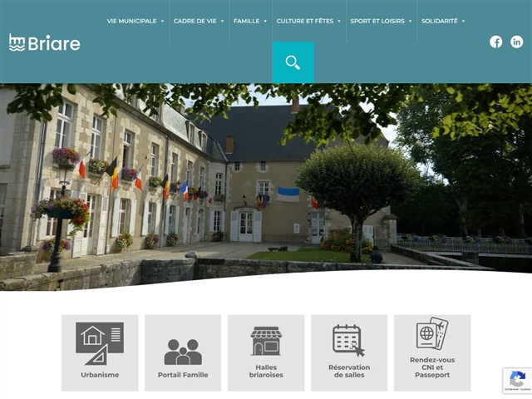The height and width of the screenshot is (399, 532).
Task: Follow the Réservation de salles text link
Action: [x=349, y=372]
